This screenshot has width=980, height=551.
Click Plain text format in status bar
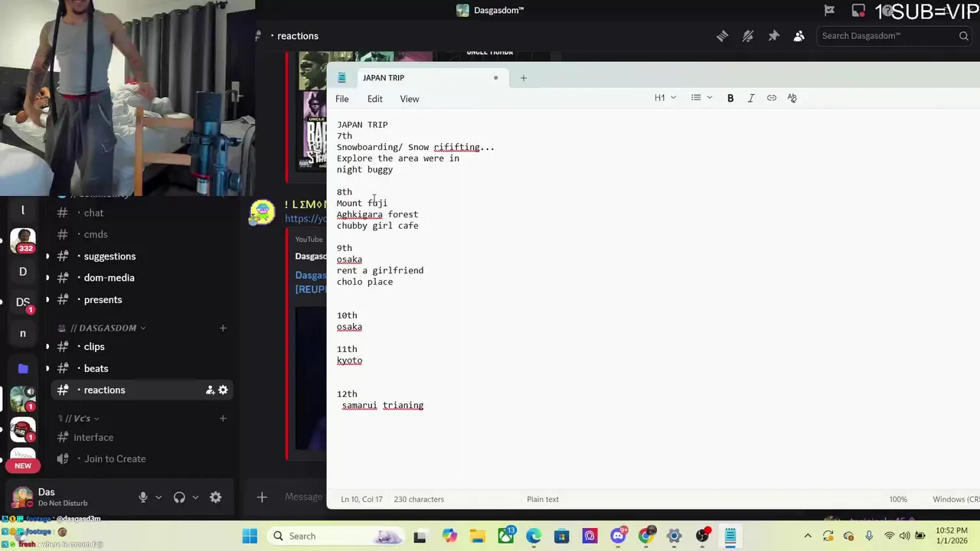click(x=543, y=499)
